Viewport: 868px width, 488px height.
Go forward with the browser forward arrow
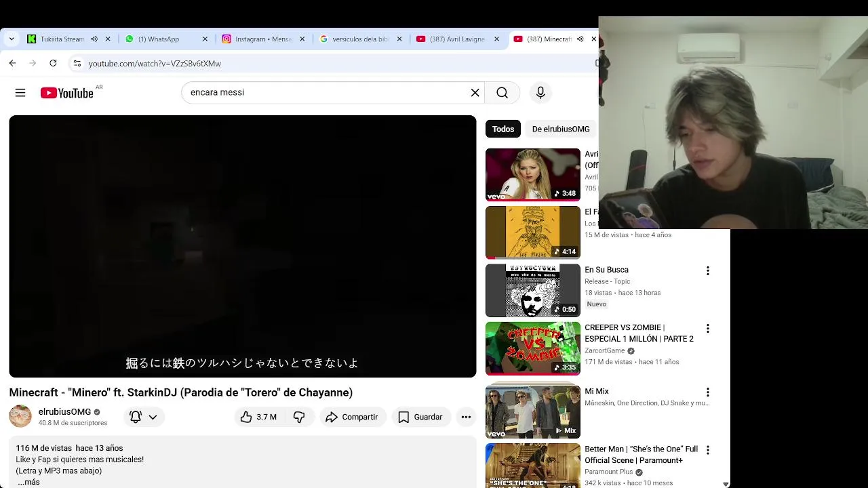coord(33,63)
